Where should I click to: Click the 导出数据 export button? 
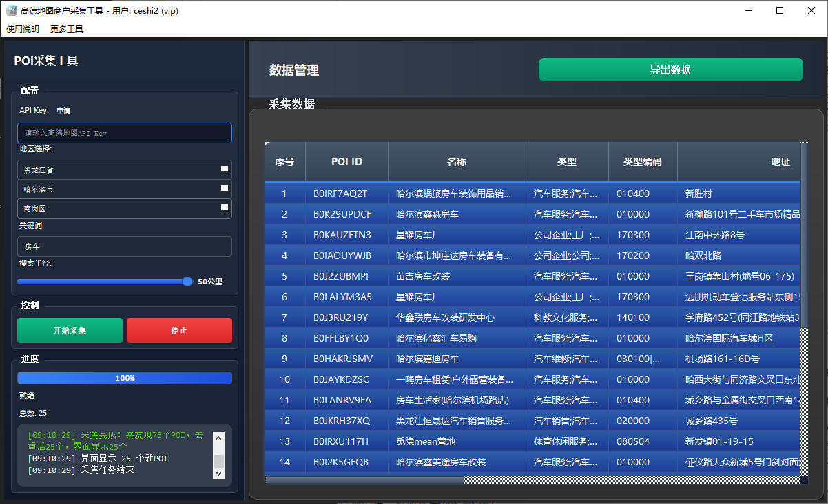[x=670, y=69]
